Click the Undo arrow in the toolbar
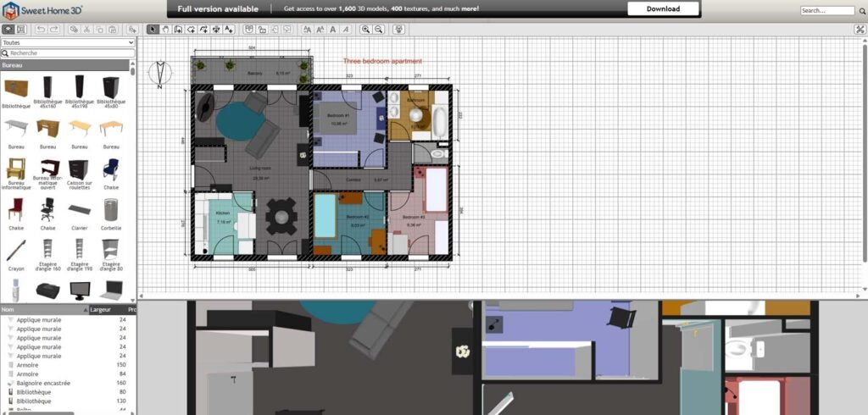 [x=41, y=30]
